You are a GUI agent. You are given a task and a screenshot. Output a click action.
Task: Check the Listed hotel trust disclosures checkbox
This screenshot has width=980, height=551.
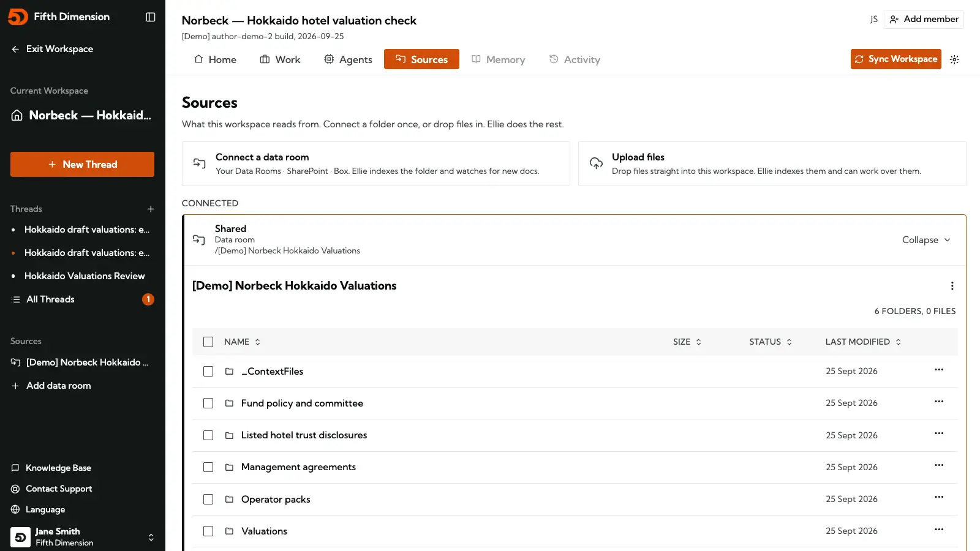click(208, 435)
